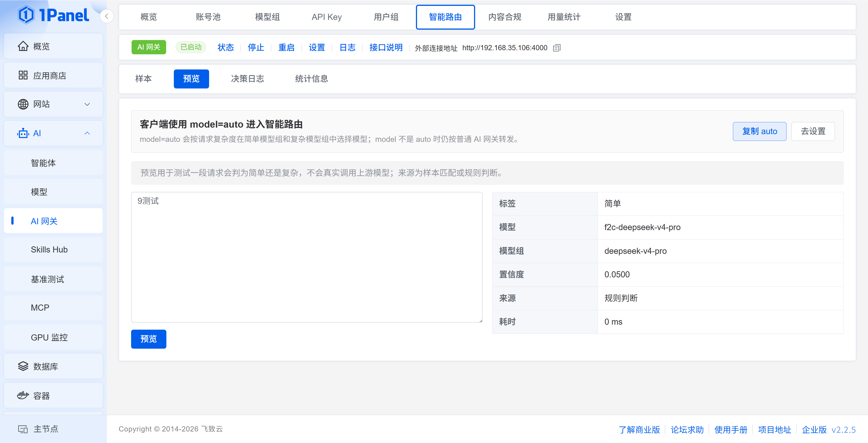Open the 概览 tab in top navigation
The height and width of the screenshot is (443, 868).
click(x=149, y=17)
